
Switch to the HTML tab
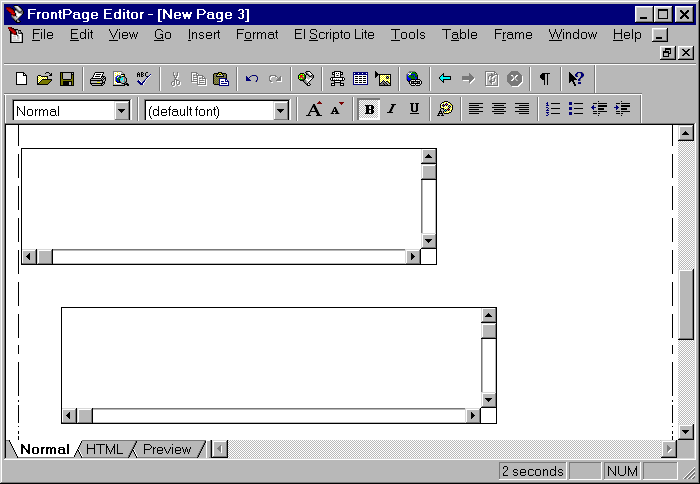click(104, 449)
